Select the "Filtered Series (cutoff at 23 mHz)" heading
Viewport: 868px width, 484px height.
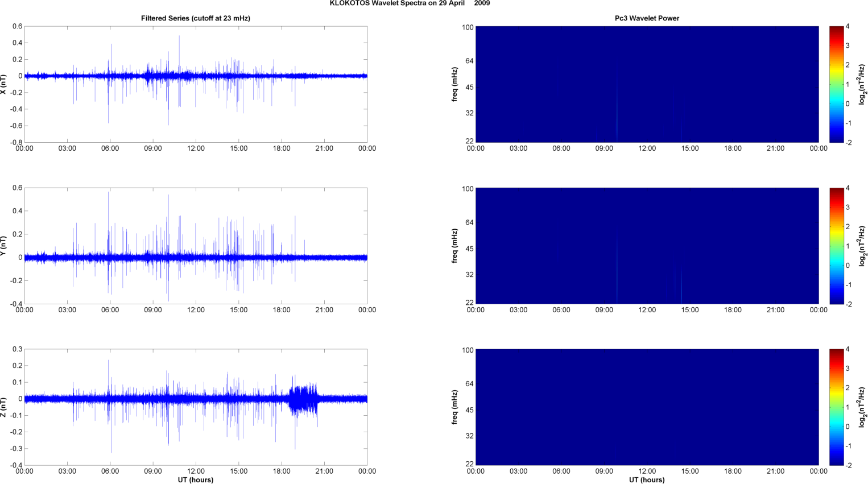[196, 18]
